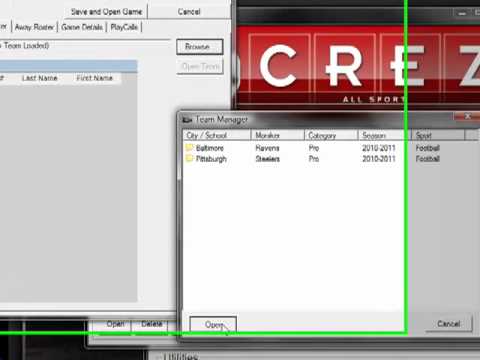Switch to Away Roster tab
Viewport: 480px width, 360px height.
click(34, 27)
